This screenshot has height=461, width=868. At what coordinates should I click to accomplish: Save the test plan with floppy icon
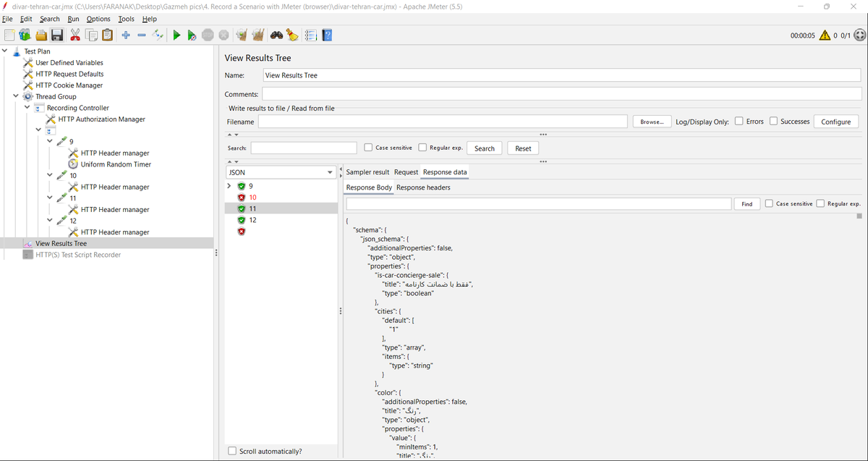[x=57, y=35]
